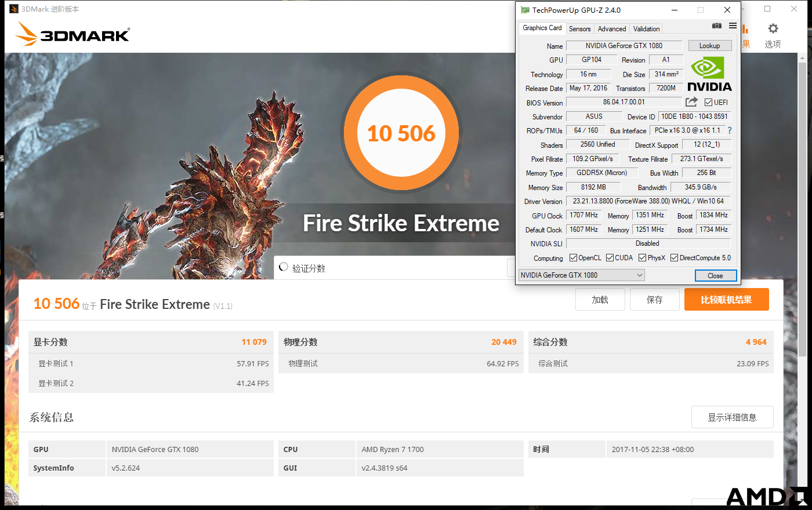Click the Release Date May 17, 2016 field
The width and height of the screenshot is (812, 510).
click(588, 88)
